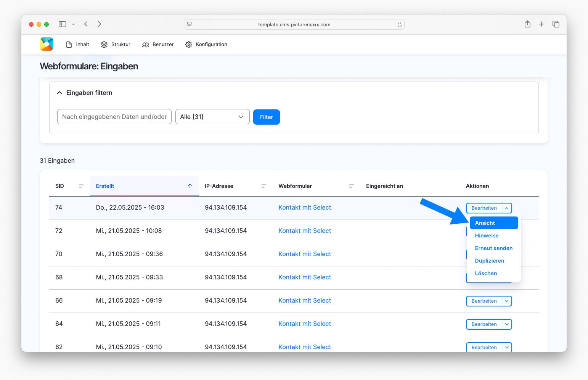
Task: Open the Konfiguration menu
Action: point(206,44)
